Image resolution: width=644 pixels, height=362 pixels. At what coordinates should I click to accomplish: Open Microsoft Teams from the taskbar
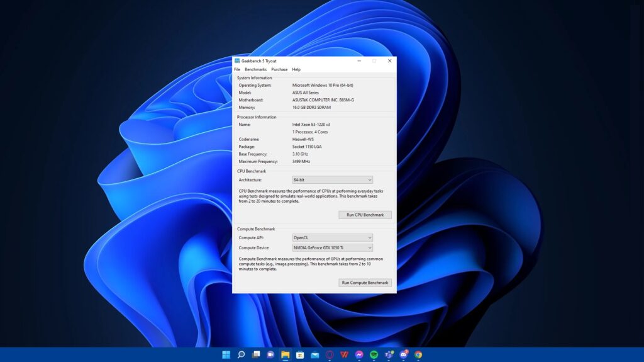point(389,354)
